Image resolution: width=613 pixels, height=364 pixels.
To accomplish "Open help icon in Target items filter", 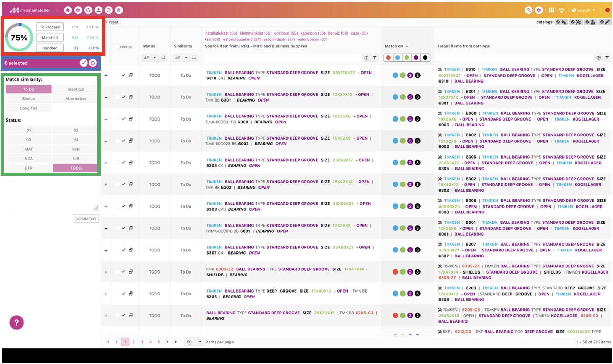I will pyautogui.click(x=598, y=58).
